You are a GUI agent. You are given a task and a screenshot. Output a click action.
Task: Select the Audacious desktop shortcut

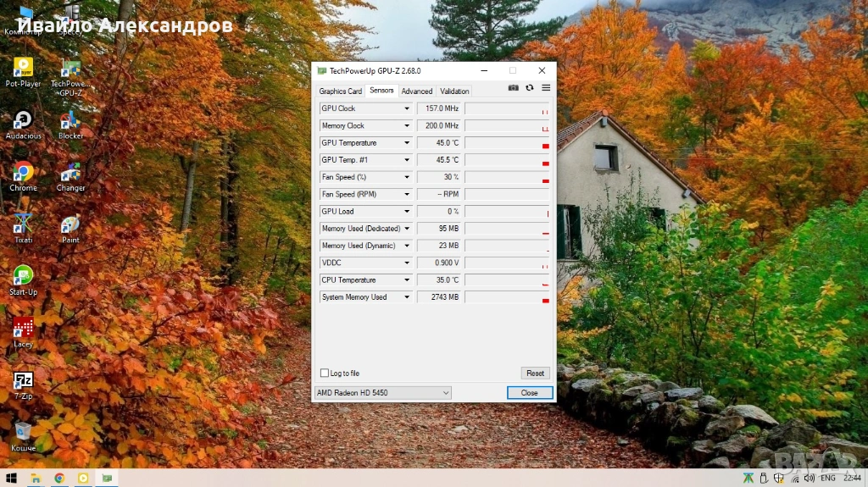point(23,120)
